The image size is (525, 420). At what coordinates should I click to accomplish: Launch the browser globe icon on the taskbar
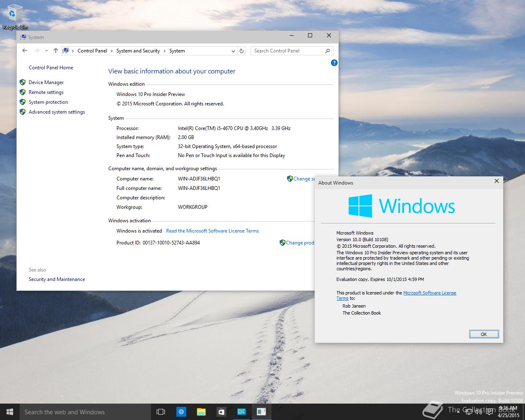(x=181, y=412)
